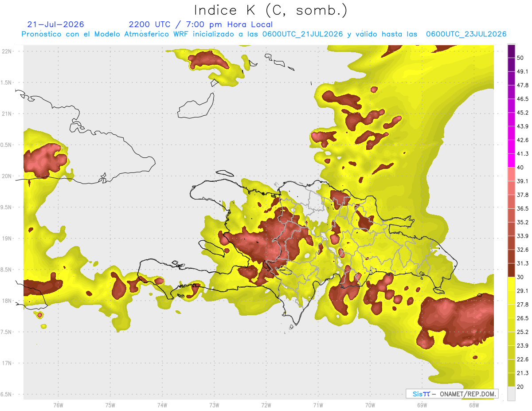Viewport: 532px width, 411px height.
Task: Click the '74W' longitude label
Action: [x=162, y=405]
